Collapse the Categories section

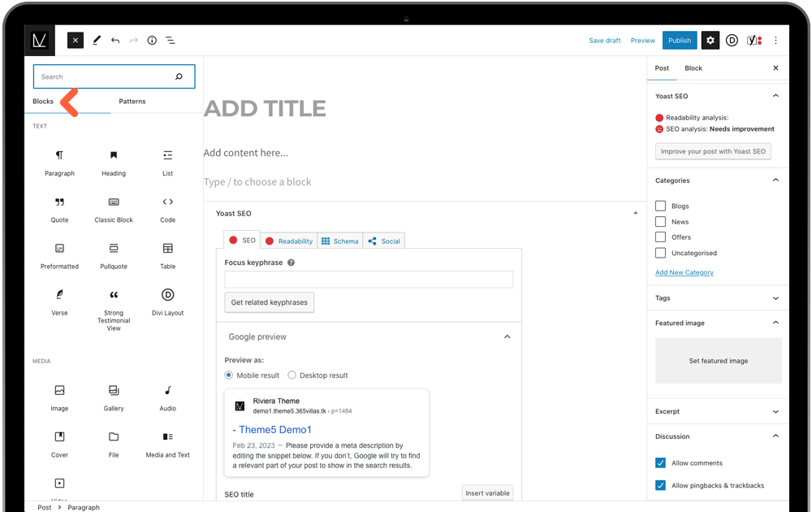pos(775,180)
